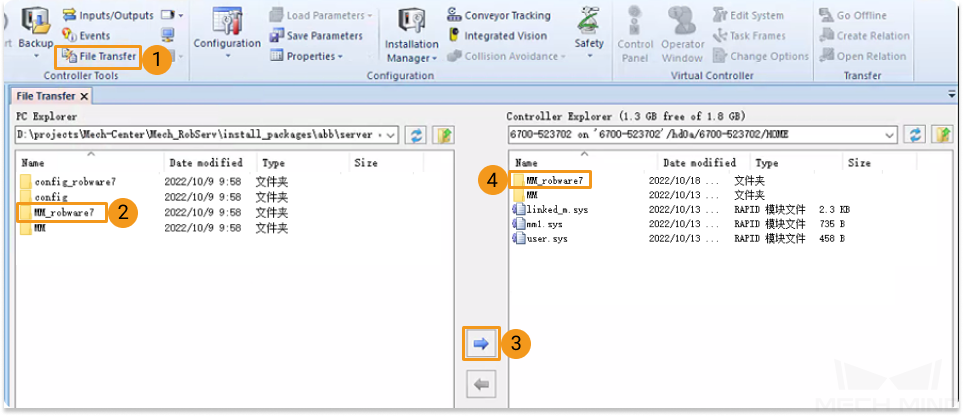Expand the PC Explorer path dropdown

(392, 135)
